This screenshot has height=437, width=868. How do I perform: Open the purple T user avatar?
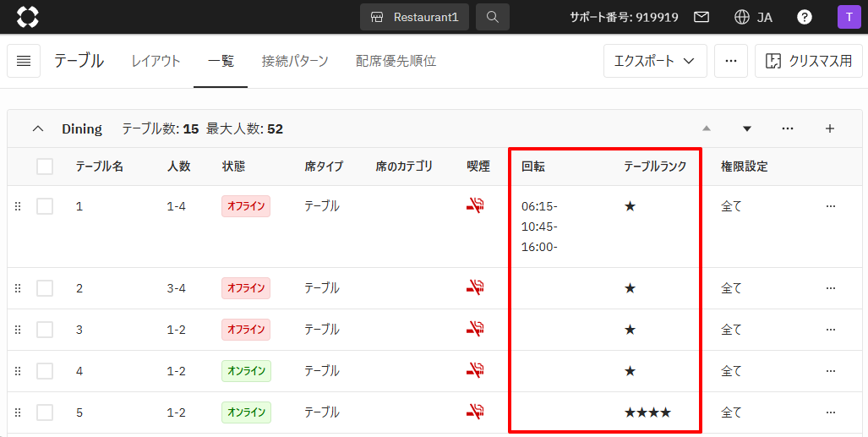[849, 17]
